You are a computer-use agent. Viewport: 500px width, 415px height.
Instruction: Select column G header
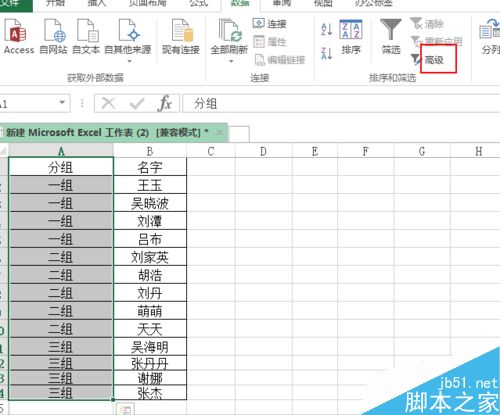pos(422,151)
